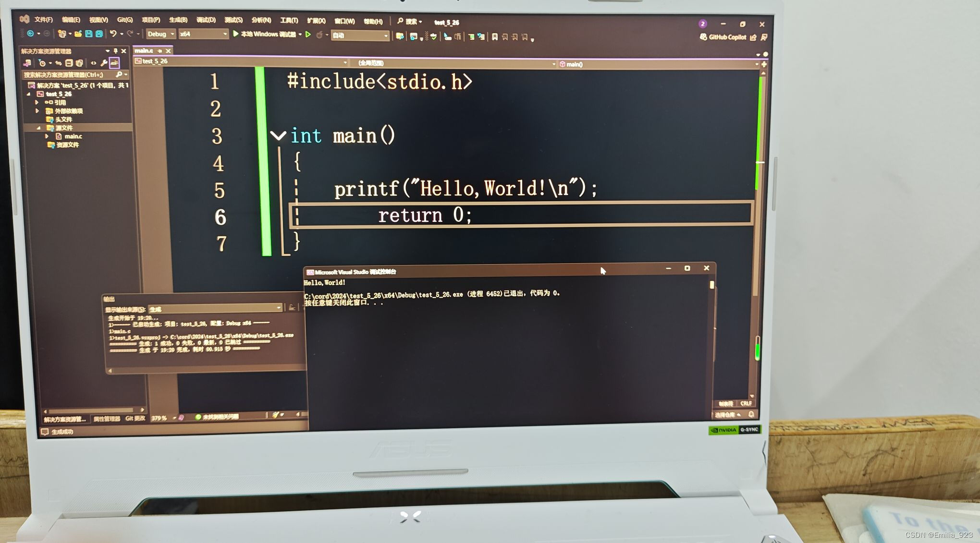The image size is (980, 543).
Task: Click the Undo arrow icon
Action: pos(113,34)
